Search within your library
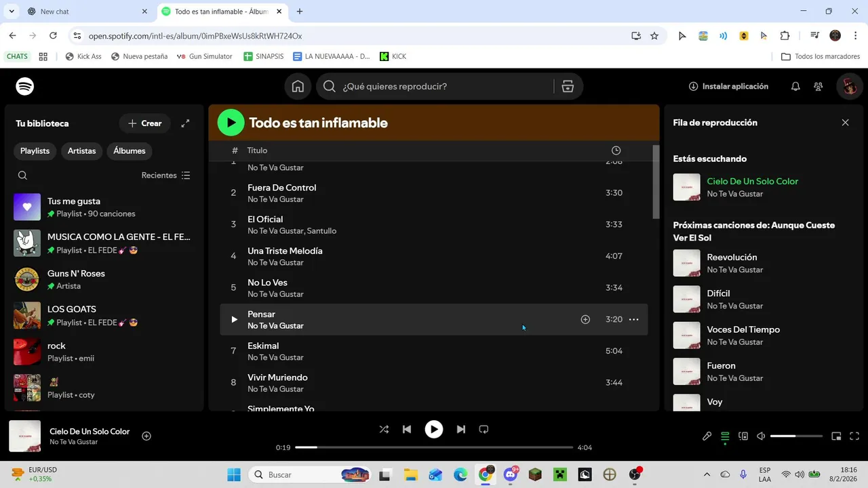This screenshot has width=868, height=488. (x=22, y=175)
